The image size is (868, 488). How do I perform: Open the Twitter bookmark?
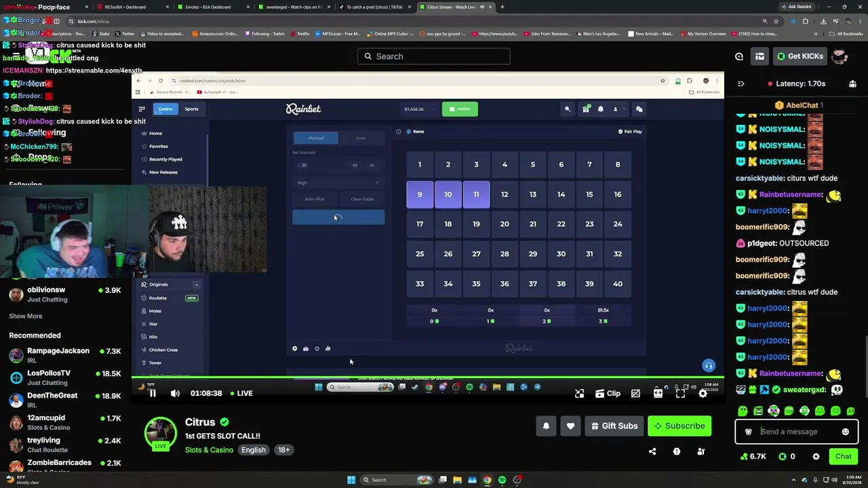tap(125, 34)
